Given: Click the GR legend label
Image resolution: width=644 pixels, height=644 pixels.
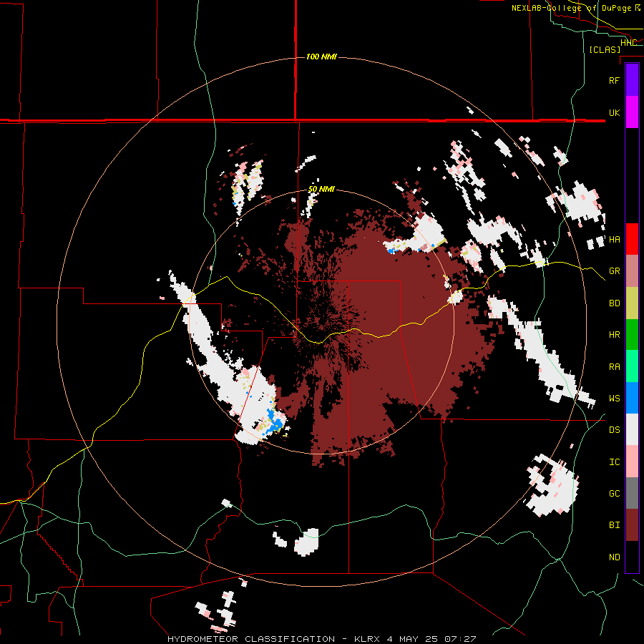Looking at the screenshot, I should pos(614,271).
